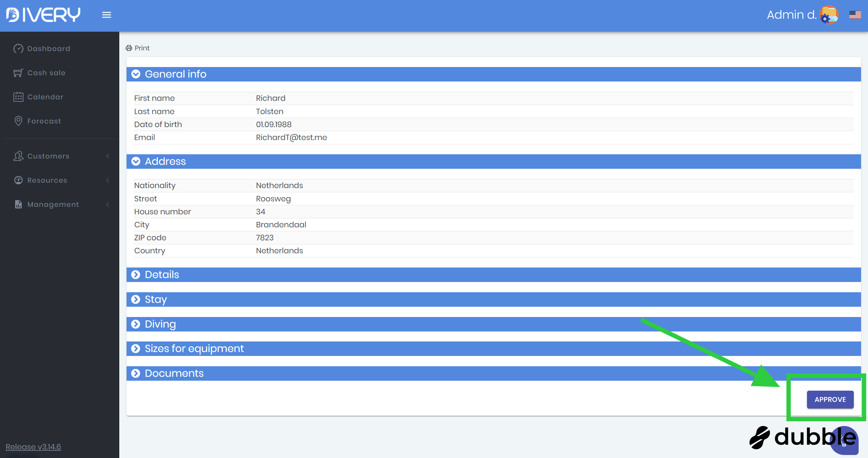Go to the Calendar page
The image size is (868, 458).
[x=45, y=97]
